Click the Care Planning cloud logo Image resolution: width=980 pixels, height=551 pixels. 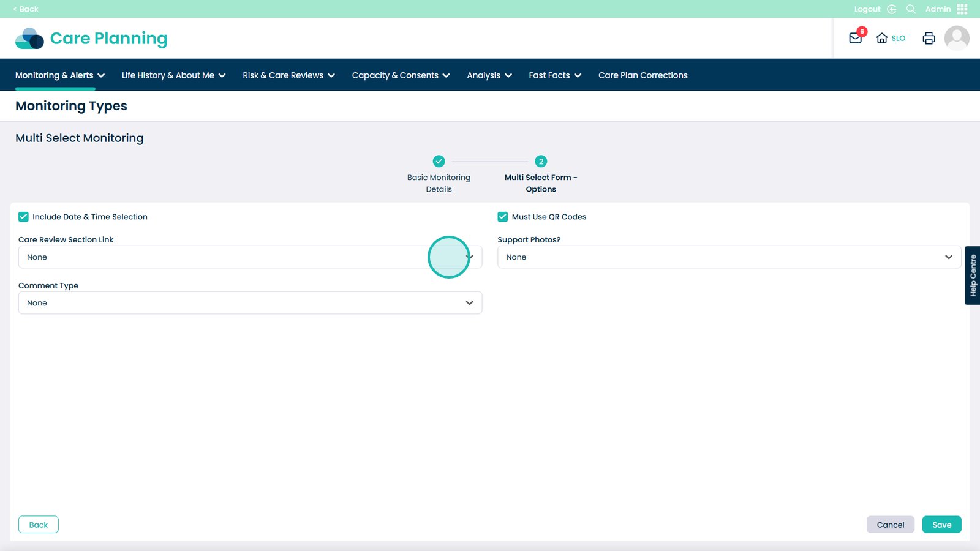point(29,39)
